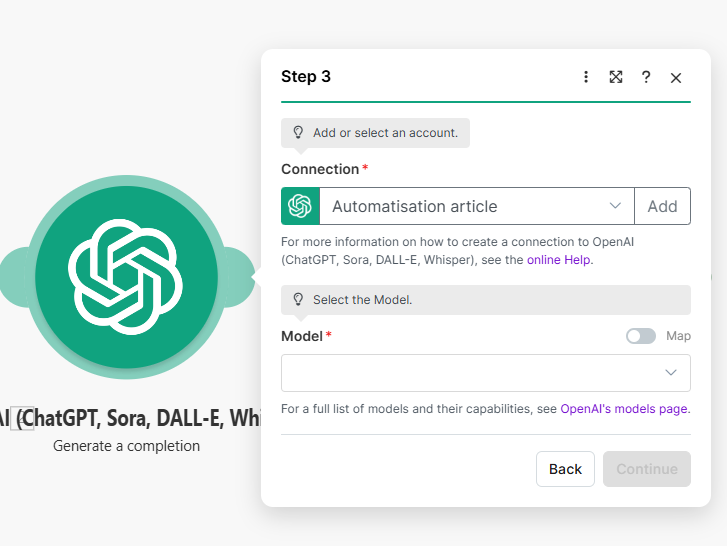Click the lightbulb icon by 'Select the Model'
Screen dimensions: 727x546
298,299
